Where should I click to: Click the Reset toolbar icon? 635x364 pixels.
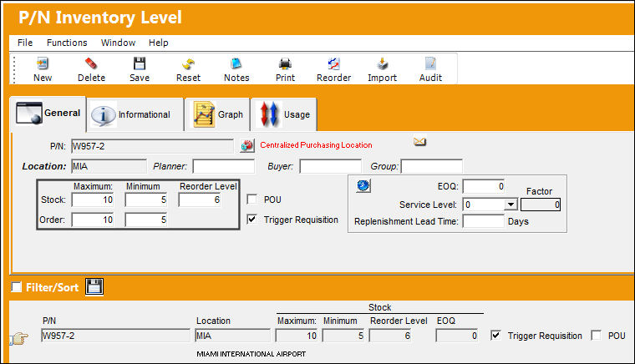tap(188, 63)
